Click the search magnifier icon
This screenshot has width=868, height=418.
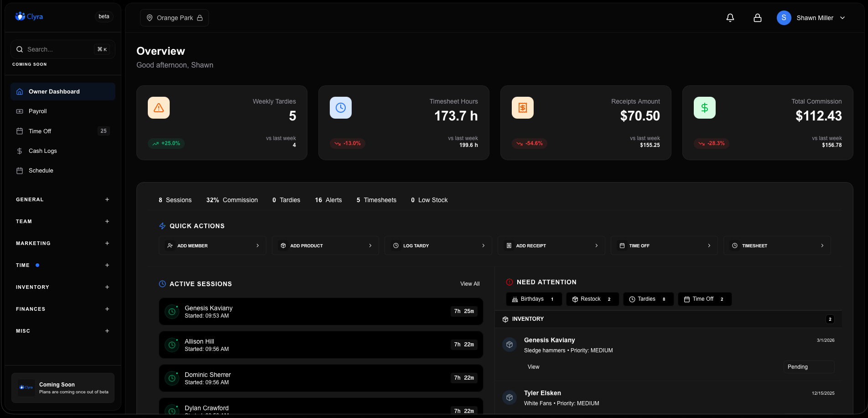coord(20,49)
